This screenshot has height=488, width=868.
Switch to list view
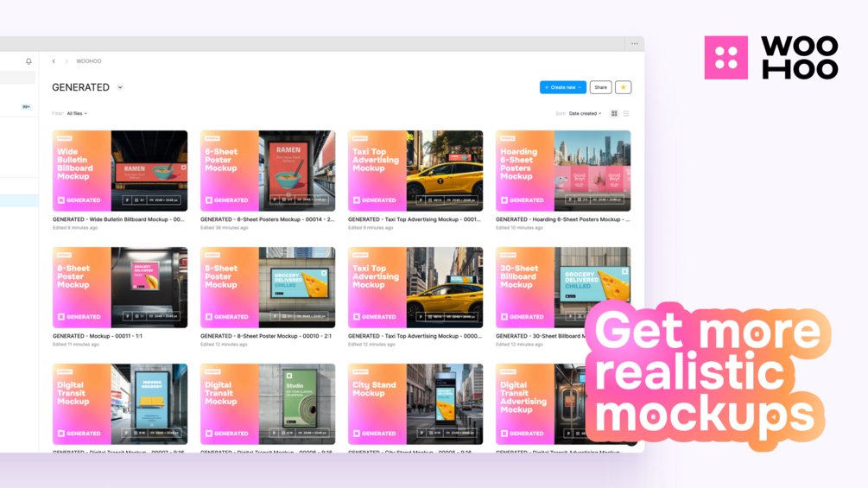[x=626, y=113]
